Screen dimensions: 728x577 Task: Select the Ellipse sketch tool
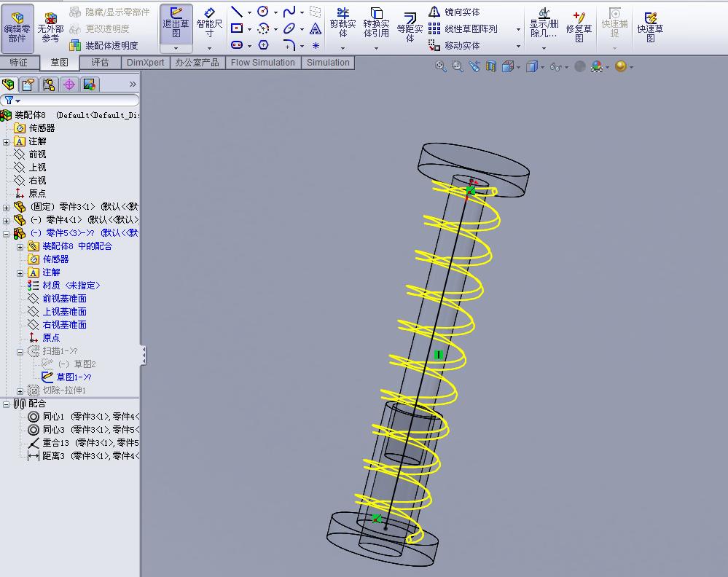tap(289, 29)
